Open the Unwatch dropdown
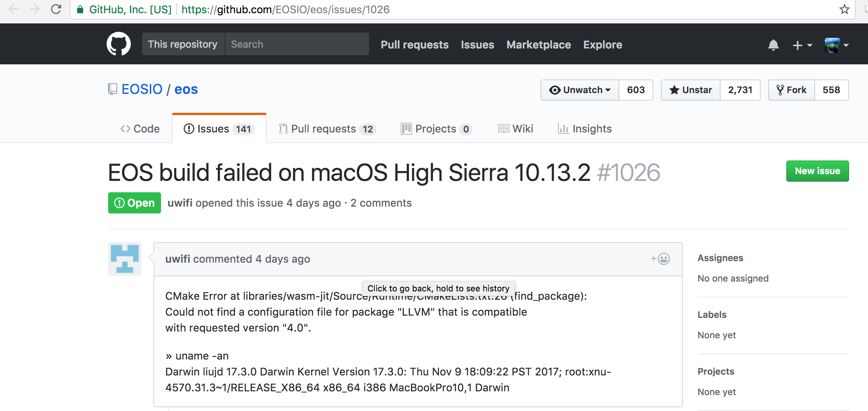Screen dimensions: 868x411 580,90
